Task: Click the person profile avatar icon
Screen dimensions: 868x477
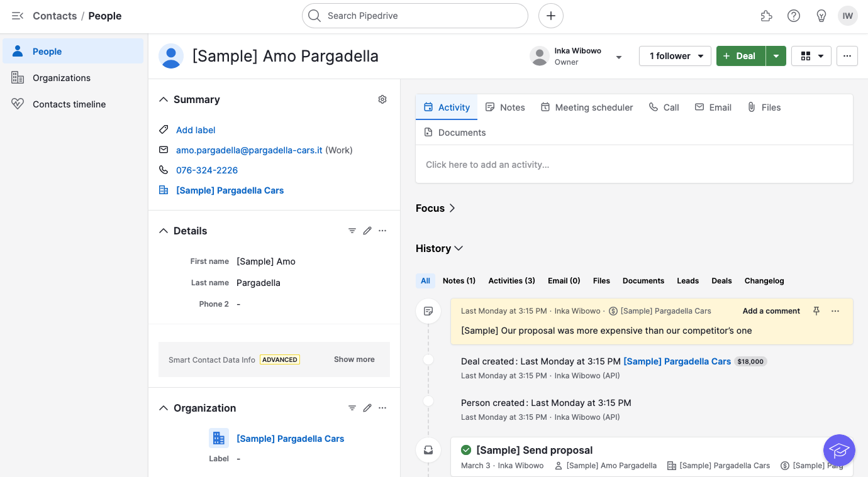Action: 171,56
